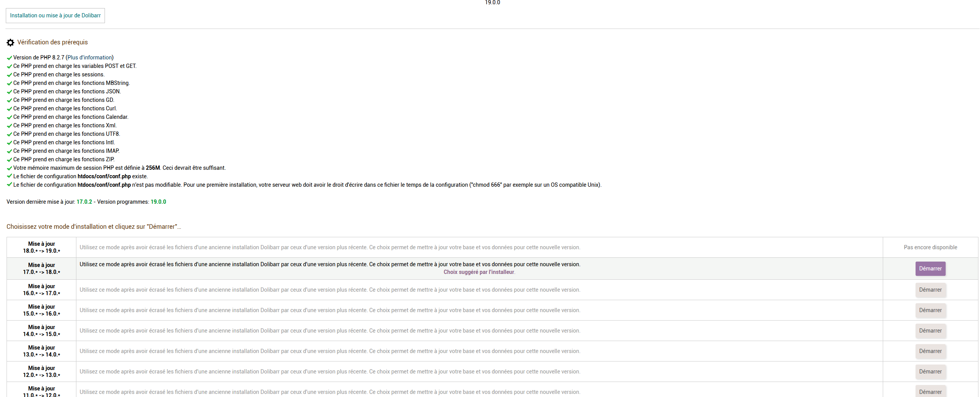Viewport: 980px width, 397px height.
Task: Start the 13.0 to 14.0 upgrade
Action: pos(930,351)
